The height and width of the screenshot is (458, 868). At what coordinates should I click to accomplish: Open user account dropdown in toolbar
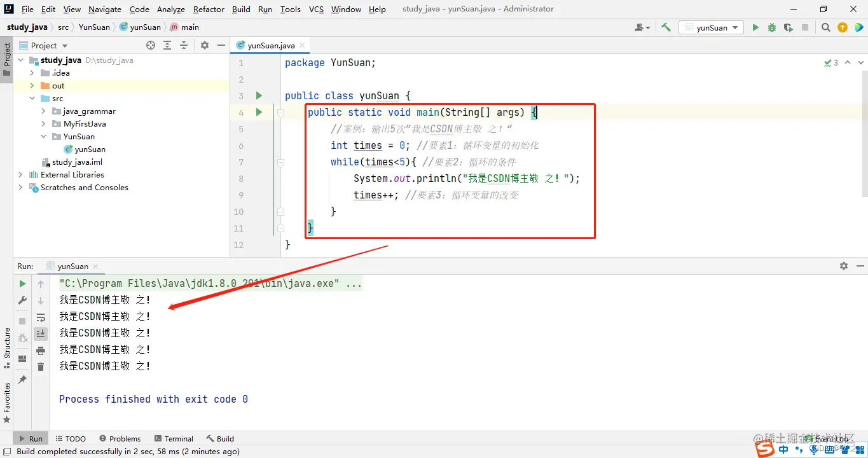(x=642, y=27)
